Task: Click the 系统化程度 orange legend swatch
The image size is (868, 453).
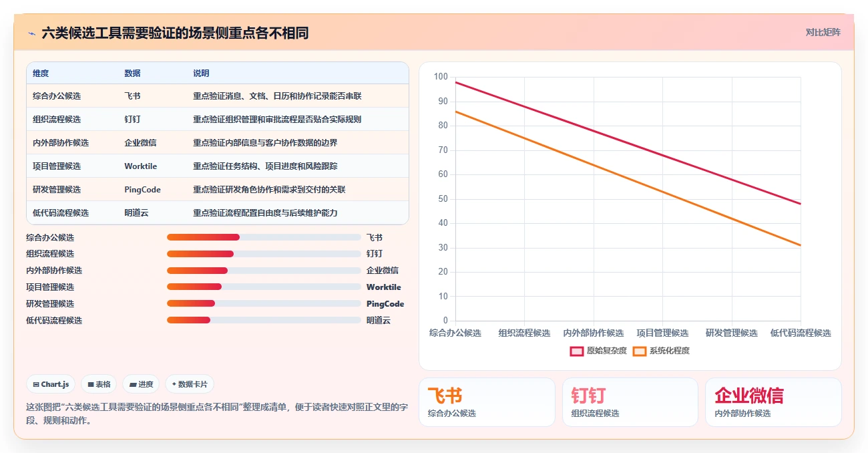Action: click(640, 351)
